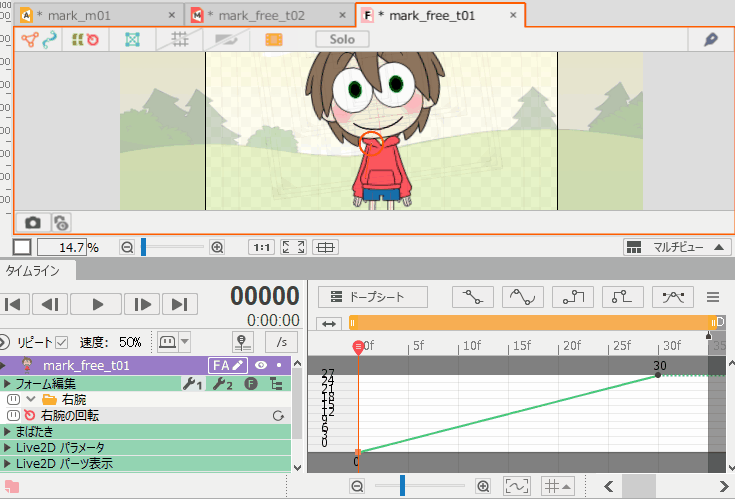The height and width of the screenshot is (499, 735).
Task: Select the smooth bezier curve button
Action: (524, 297)
